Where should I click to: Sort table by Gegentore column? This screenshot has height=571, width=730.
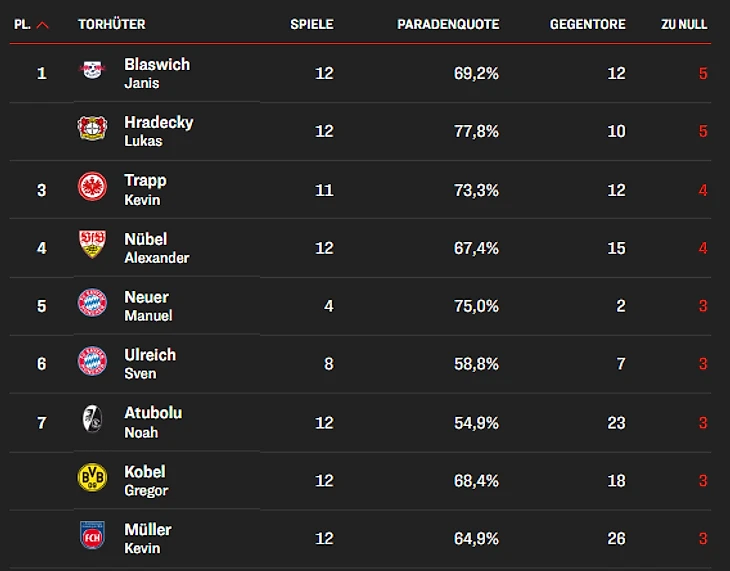point(588,24)
